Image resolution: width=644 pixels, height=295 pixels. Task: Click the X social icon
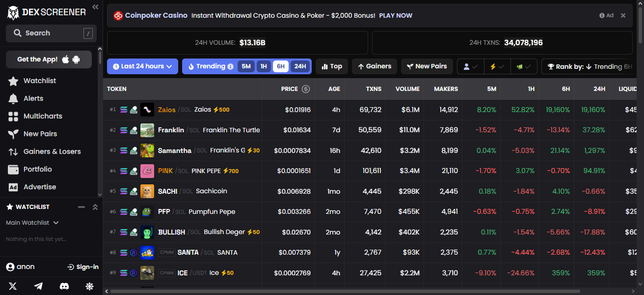(x=12, y=286)
